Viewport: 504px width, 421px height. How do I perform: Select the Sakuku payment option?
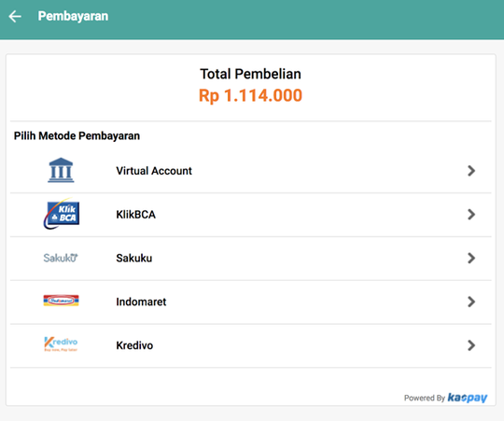[251, 259]
